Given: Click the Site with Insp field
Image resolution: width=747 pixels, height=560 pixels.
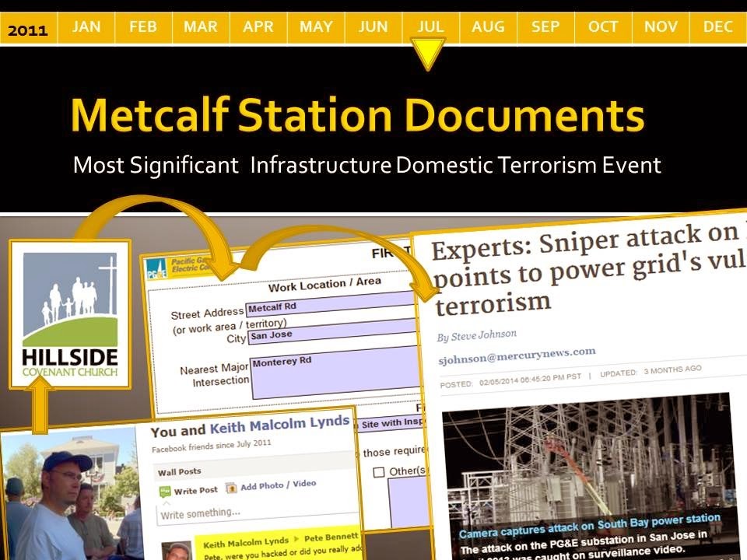Looking at the screenshot, I should click(391, 423).
